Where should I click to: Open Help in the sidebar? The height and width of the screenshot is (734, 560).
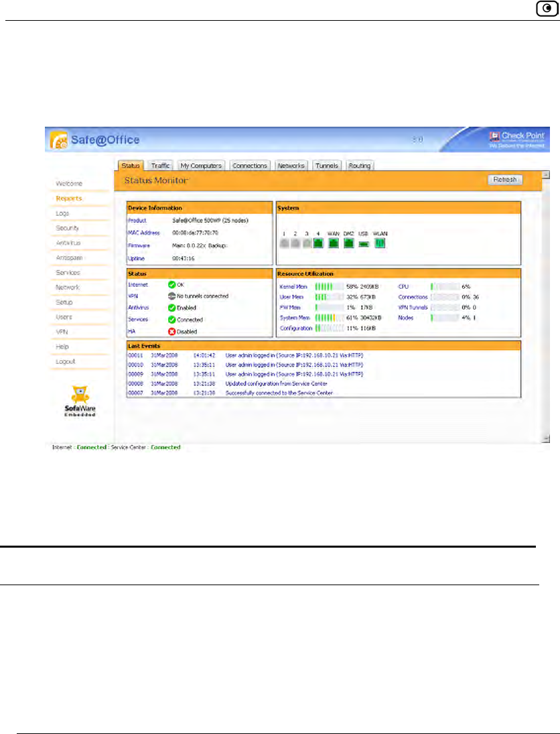62,347
